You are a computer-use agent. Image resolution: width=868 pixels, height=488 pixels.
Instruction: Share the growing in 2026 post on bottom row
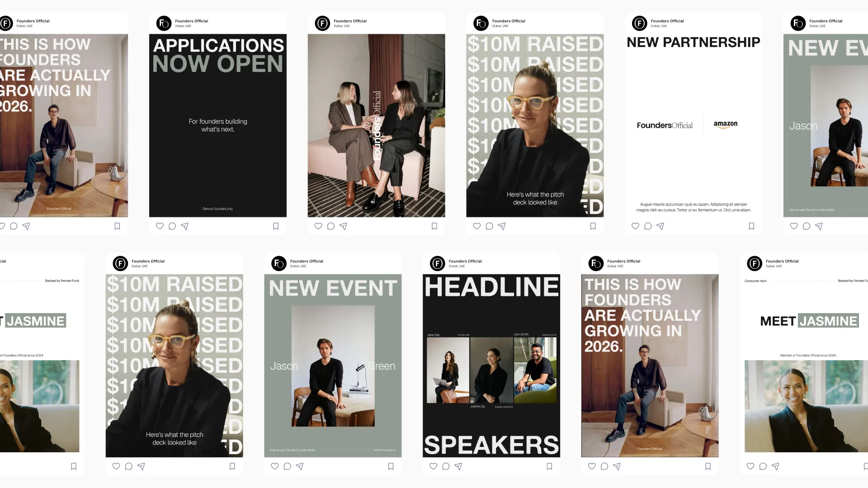(617, 466)
